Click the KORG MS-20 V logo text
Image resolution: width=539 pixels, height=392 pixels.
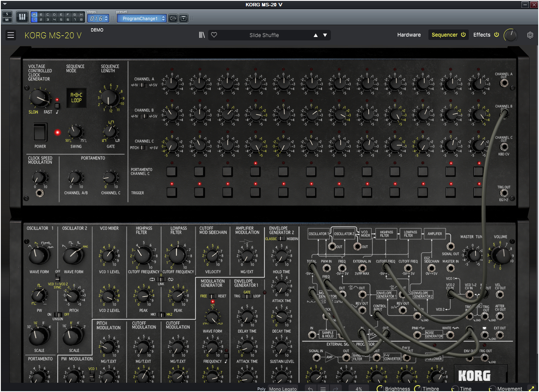point(53,36)
